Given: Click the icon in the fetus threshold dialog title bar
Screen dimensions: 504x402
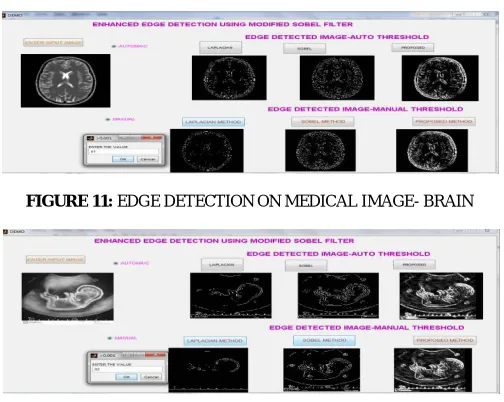Looking at the screenshot, I should (x=94, y=356).
